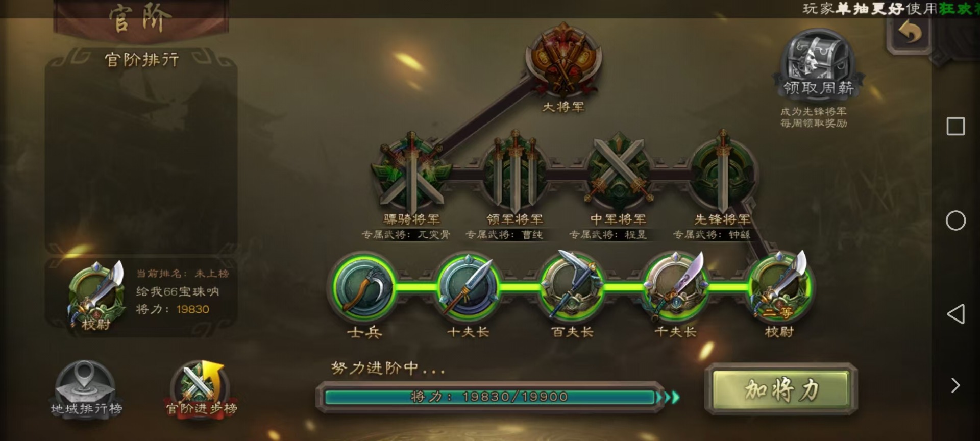
Task: Select the 十夫长 rank icon
Action: (468, 286)
